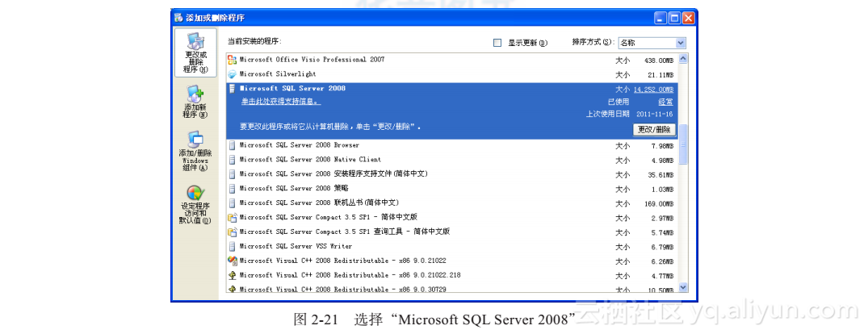
Task: Click the 14,252.00MB size value
Action: click(654, 89)
